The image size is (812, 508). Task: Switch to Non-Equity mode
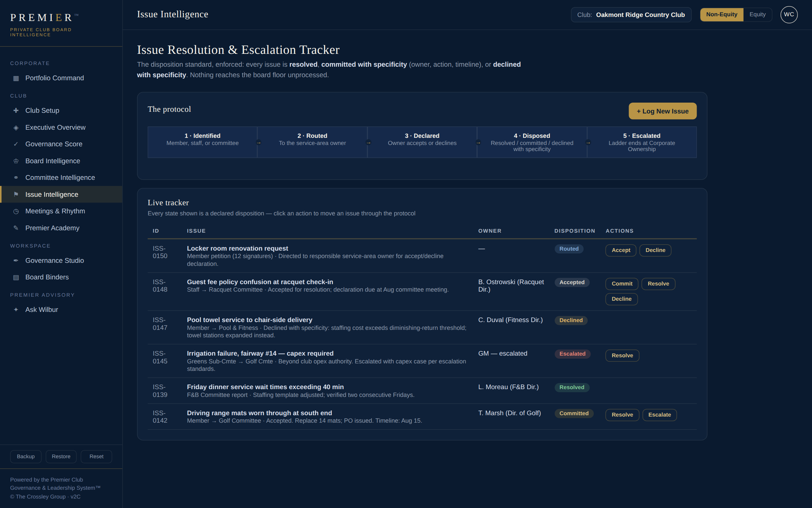click(722, 15)
